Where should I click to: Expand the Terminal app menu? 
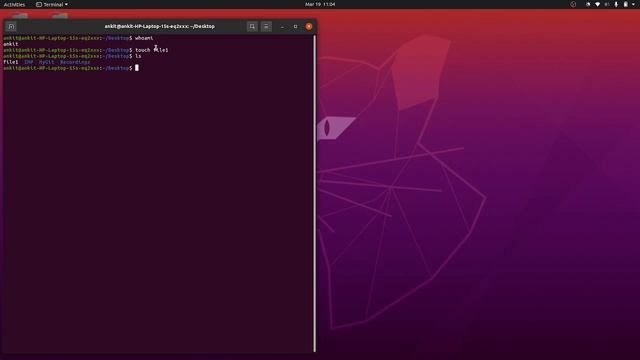point(52,4)
